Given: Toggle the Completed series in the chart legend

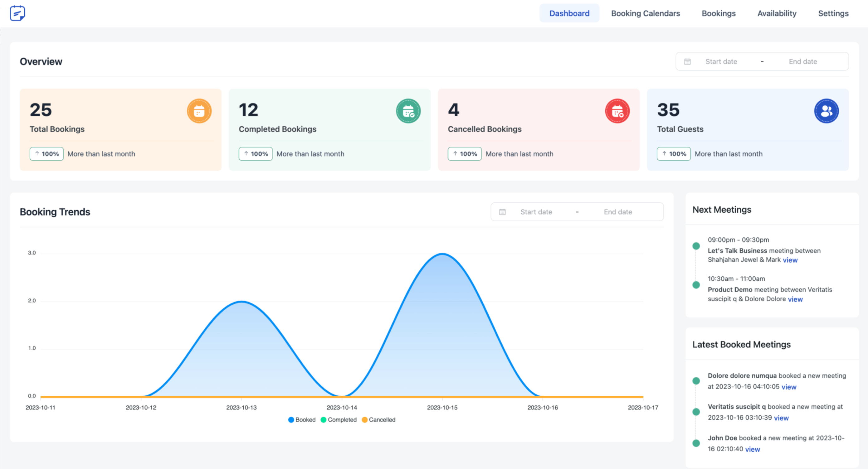Looking at the screenshot, I should tap(338, 420).
